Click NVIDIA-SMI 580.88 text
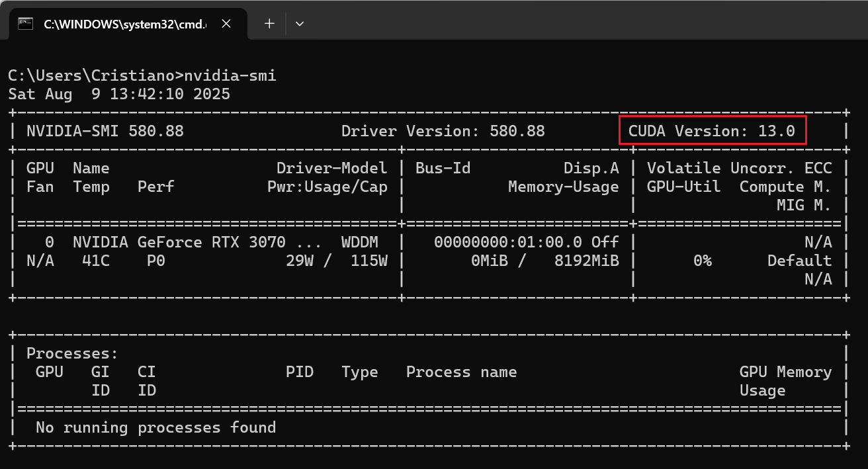 [105, 131]
